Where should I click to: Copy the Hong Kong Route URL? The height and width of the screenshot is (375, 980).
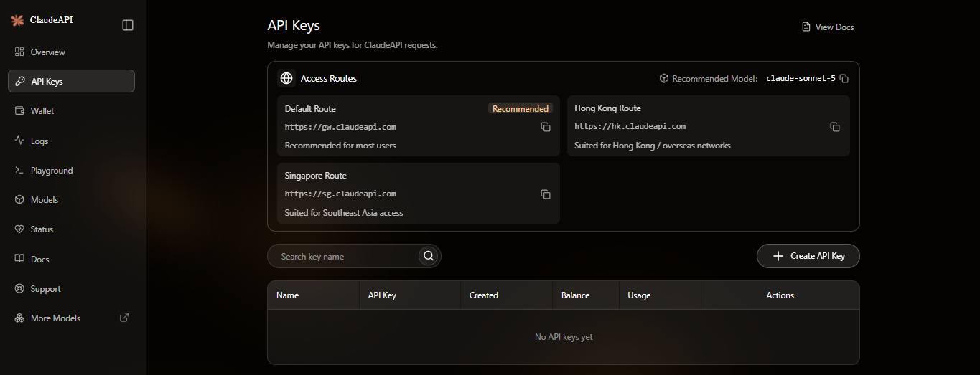[x=835, y=127]
